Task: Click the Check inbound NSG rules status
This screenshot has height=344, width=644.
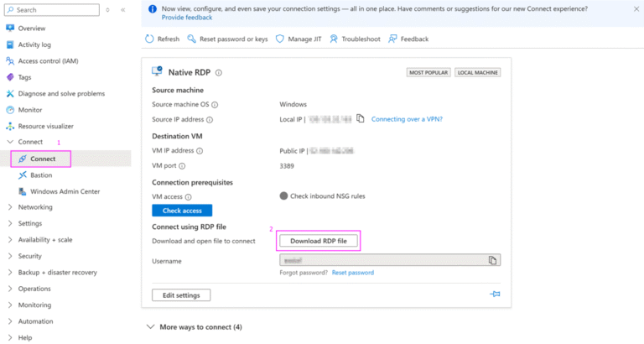Action: (x=322, y=196)
